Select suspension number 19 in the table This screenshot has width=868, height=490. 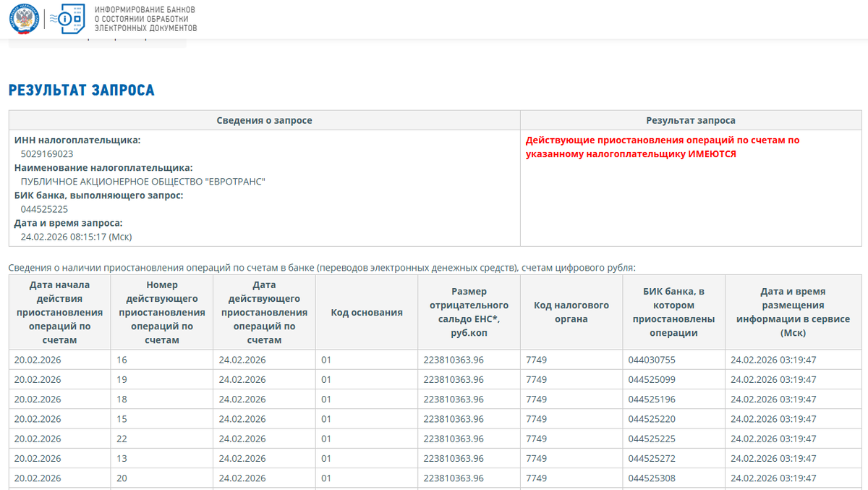click(122, 379)
